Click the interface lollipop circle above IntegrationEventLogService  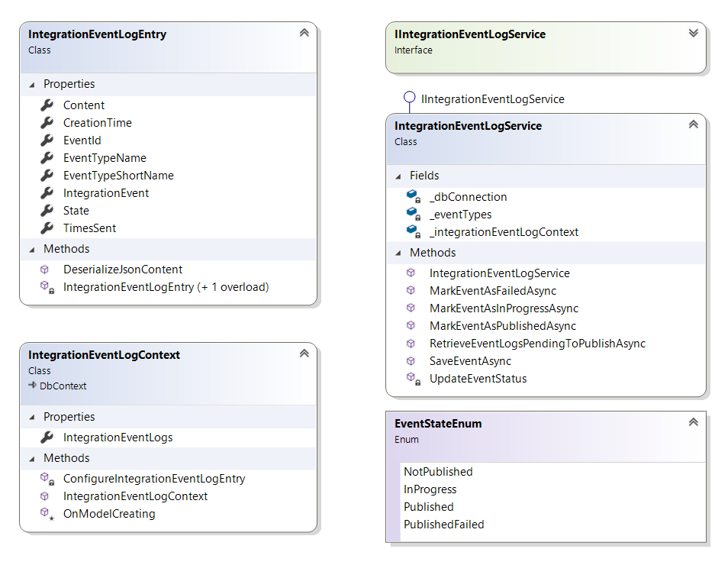click(409, 98)
